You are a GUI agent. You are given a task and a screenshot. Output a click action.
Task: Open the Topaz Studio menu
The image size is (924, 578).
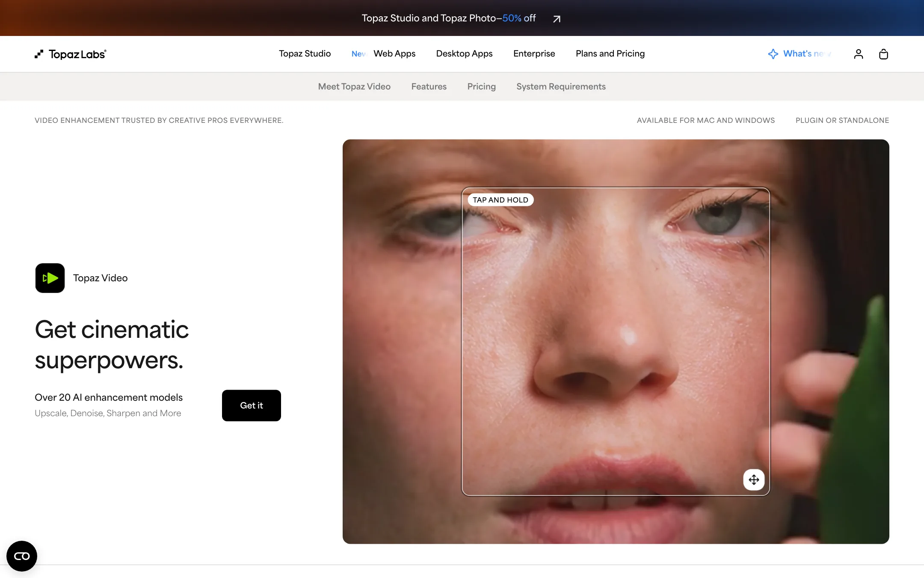click(305, 54)
